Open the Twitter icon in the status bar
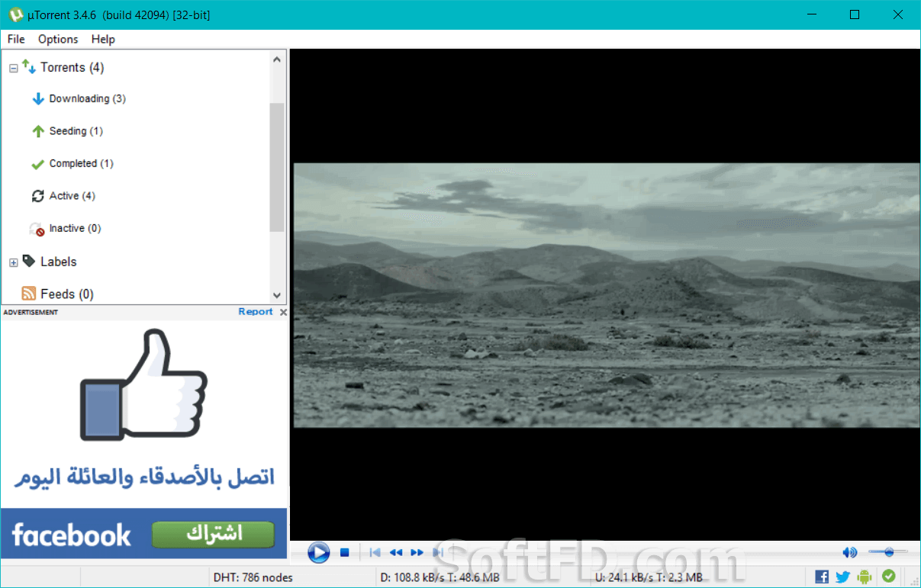Screen dimensions: 921x588 (x=842, y=577)
